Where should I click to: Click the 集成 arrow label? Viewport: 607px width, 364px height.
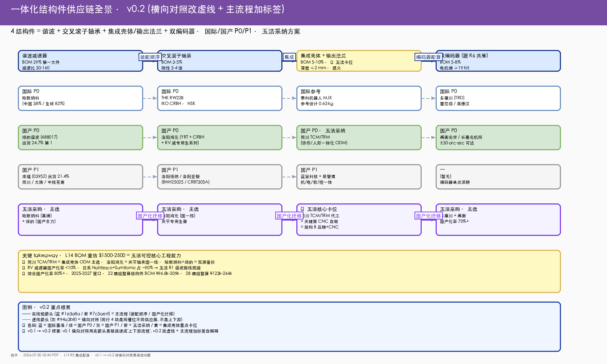(289, 57)
